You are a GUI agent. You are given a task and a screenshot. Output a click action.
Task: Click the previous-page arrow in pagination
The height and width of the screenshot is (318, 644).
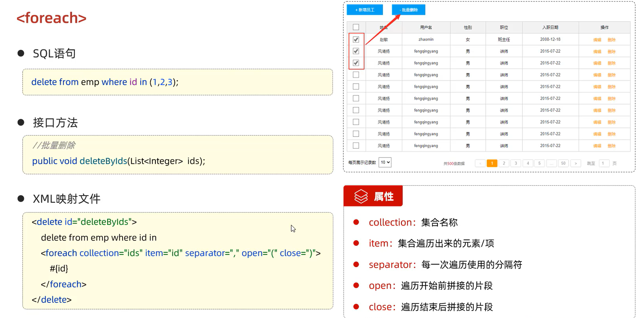[x=480, y=163]
